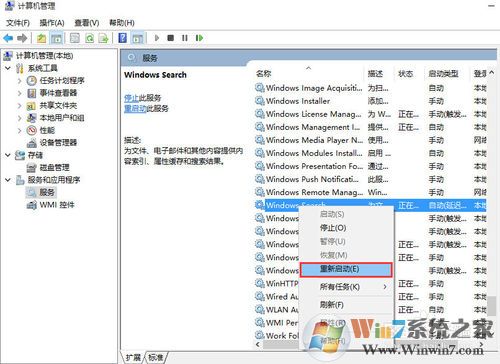
Task: Click the Start service play button
Action: (x=157, y=38)
